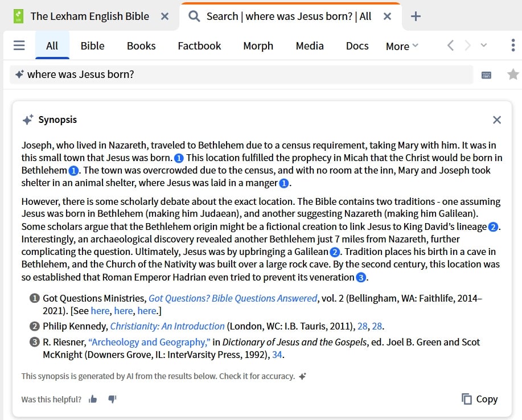Screen dimensions: 522x420
Task: Copy the synopsis text
Action: [x=480, y=399]
